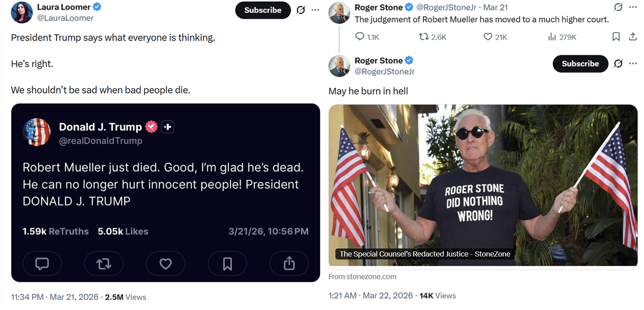The image size is (644, 310).
Task: Bookmark the quoted Truth Social post
Action: [x=227, y=264]
